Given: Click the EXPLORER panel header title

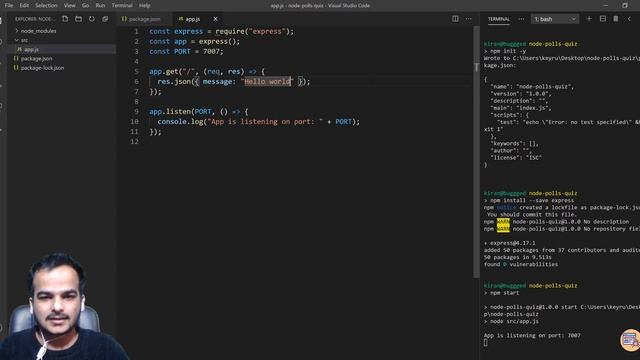Looking at the screenshot, I should click(x=34, y=19).
